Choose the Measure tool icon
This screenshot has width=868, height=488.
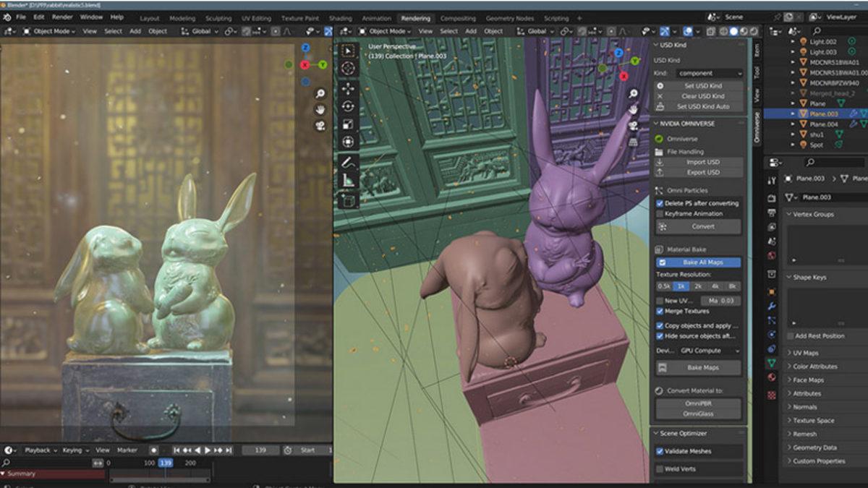click(348, 180)
